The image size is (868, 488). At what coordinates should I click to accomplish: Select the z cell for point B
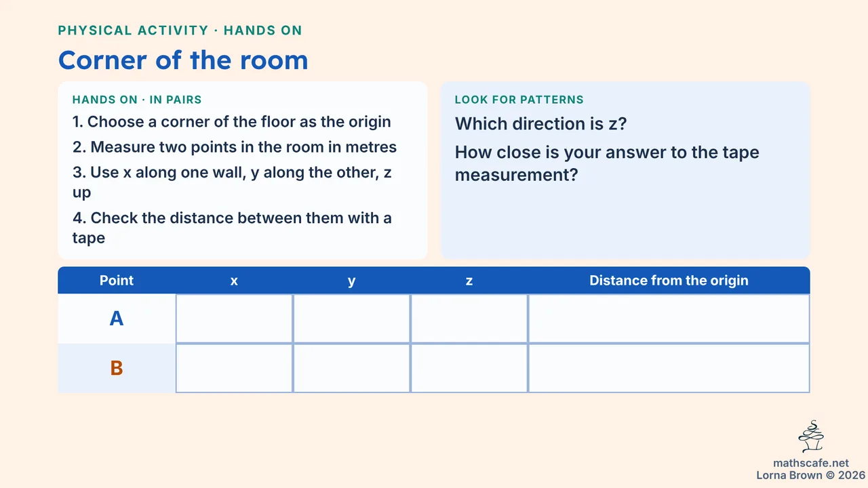tap(469, 368)
